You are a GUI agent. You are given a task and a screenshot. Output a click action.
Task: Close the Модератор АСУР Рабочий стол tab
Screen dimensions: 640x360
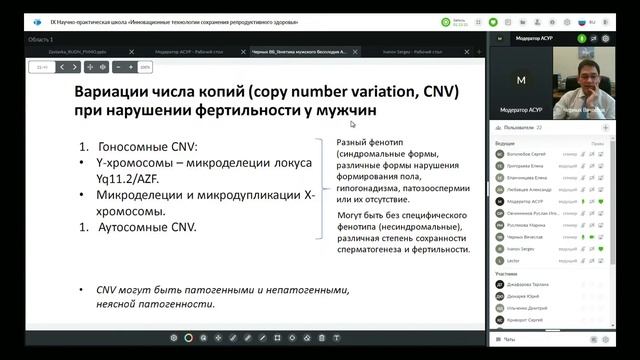click(243, 52)
